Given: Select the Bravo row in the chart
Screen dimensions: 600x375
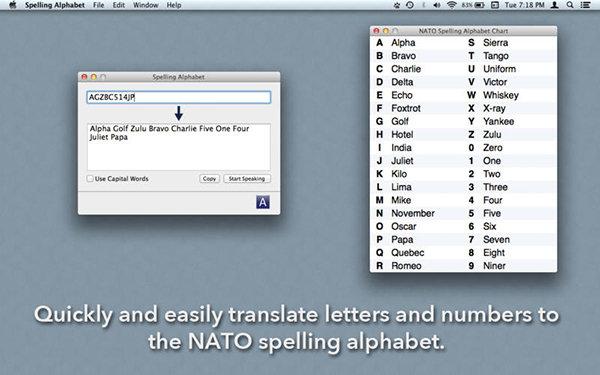Looking at the screenshot, I should click(x=417, y=56).
